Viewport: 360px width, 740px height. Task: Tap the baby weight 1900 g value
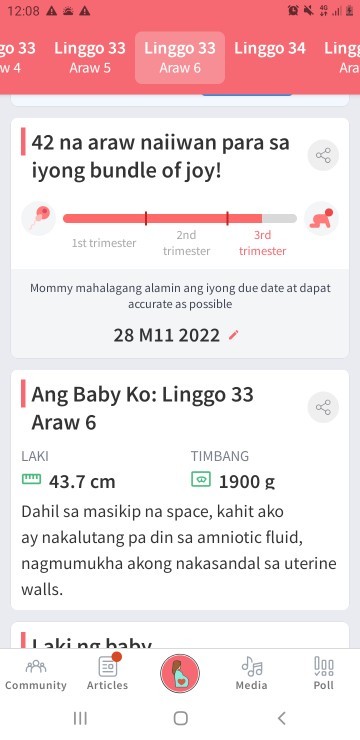[x=247, y=481]
